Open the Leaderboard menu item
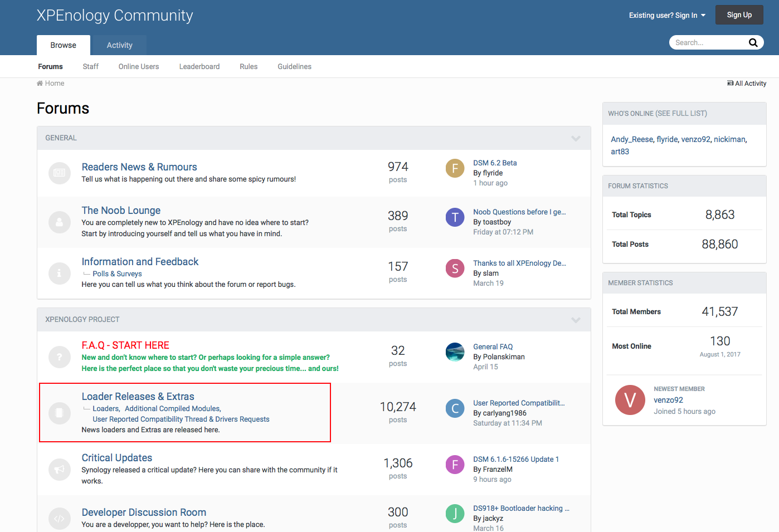This screenshot has height=532, width=779. click(x=199, y=66)
